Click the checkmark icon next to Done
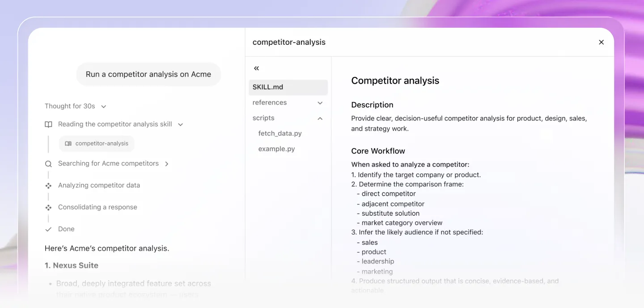Image resolution: width=644 pixels, height=308 pixels. 48,229
